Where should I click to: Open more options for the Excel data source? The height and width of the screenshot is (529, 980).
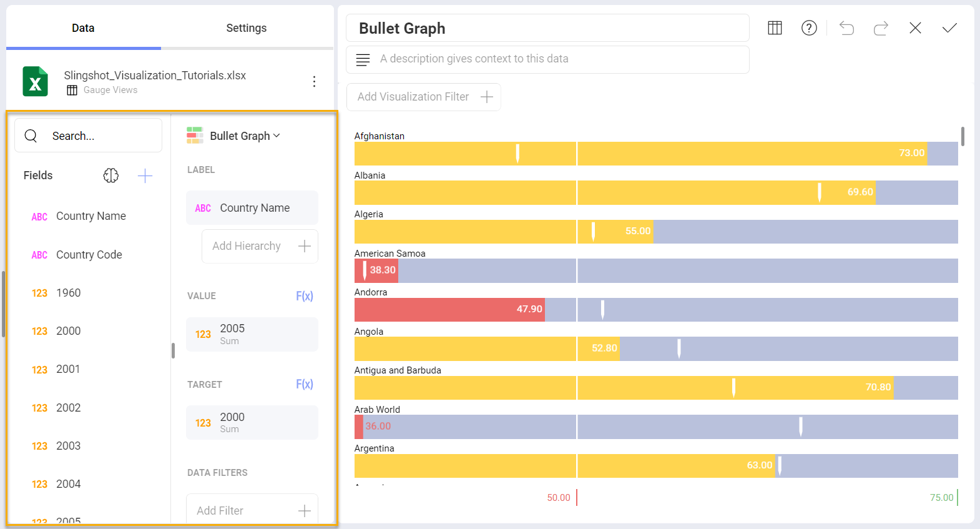(x=314, y=81)
